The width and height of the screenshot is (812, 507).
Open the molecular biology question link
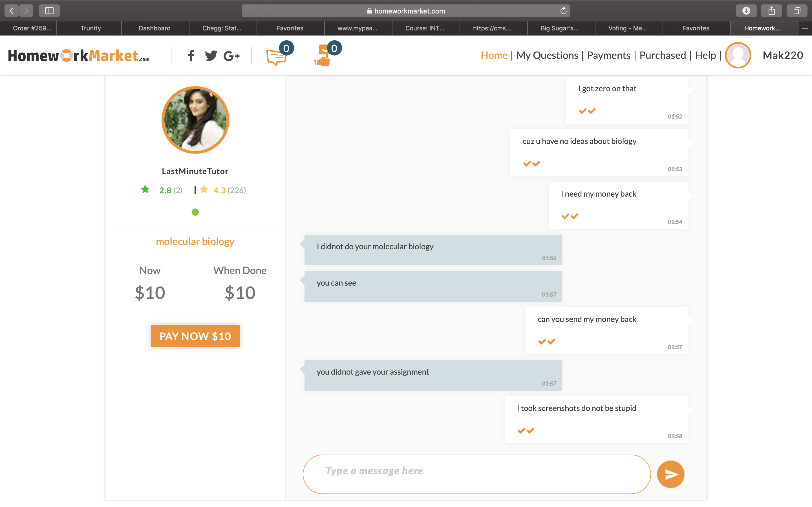(195, 241)
